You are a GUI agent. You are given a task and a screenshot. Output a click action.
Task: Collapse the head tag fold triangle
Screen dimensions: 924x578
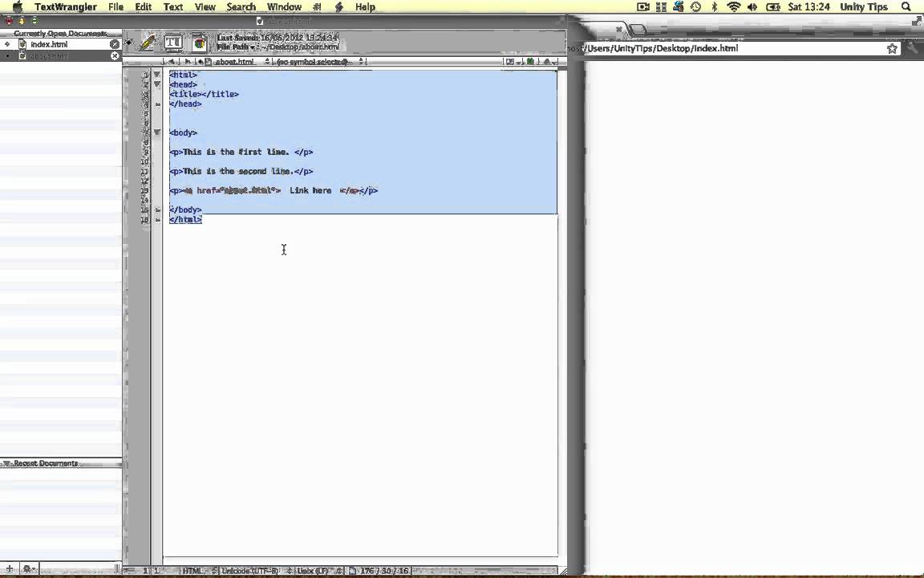tap(156, 84)
